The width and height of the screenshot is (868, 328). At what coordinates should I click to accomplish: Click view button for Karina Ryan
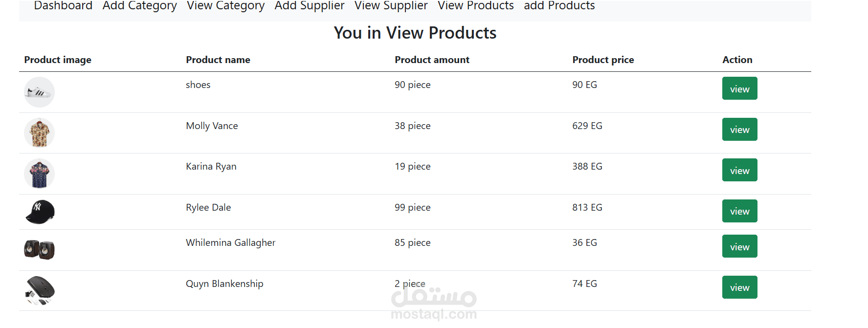(x=739, y=170)
